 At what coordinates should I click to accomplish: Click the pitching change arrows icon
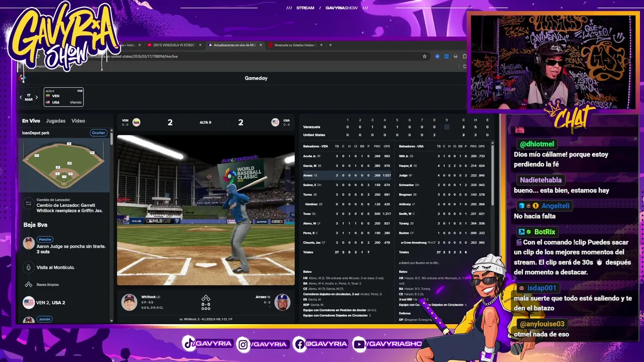pyautogui.click(x=29, y=204)
